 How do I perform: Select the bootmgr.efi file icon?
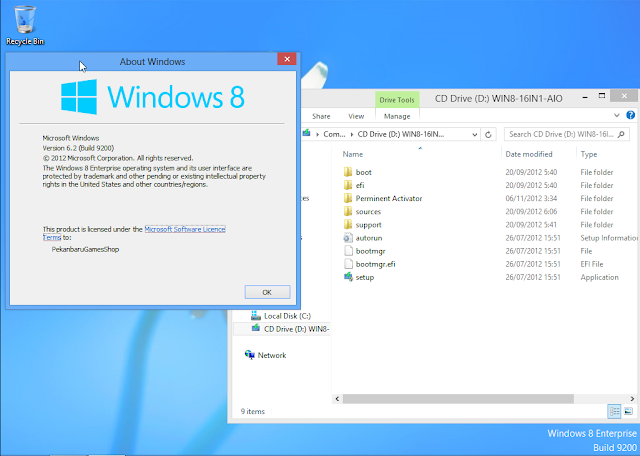348,264
